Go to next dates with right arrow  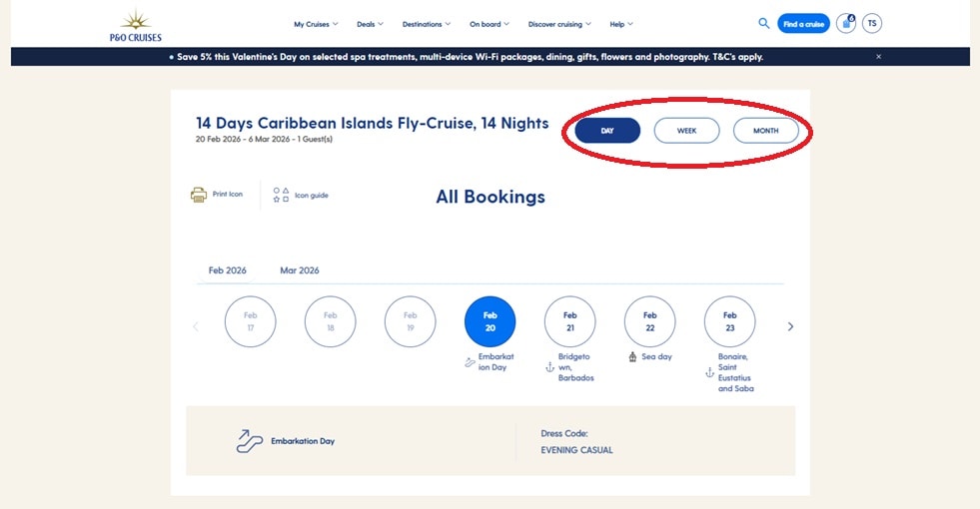coord(790,326)
